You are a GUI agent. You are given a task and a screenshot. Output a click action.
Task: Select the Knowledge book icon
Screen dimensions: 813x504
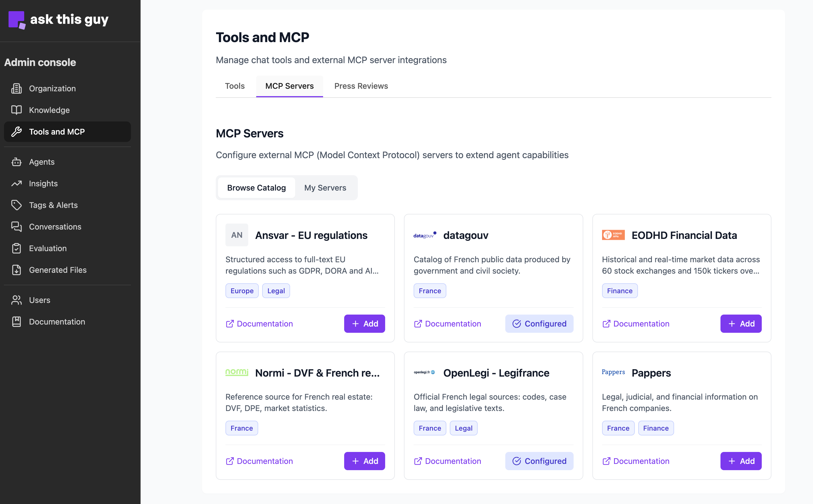pos(16,110)
